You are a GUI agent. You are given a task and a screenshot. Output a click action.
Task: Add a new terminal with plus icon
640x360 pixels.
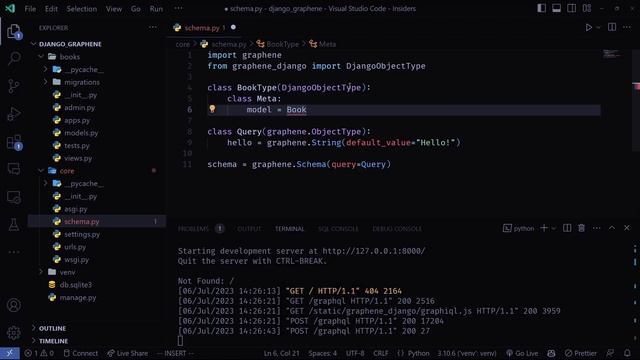click(544, 228)
